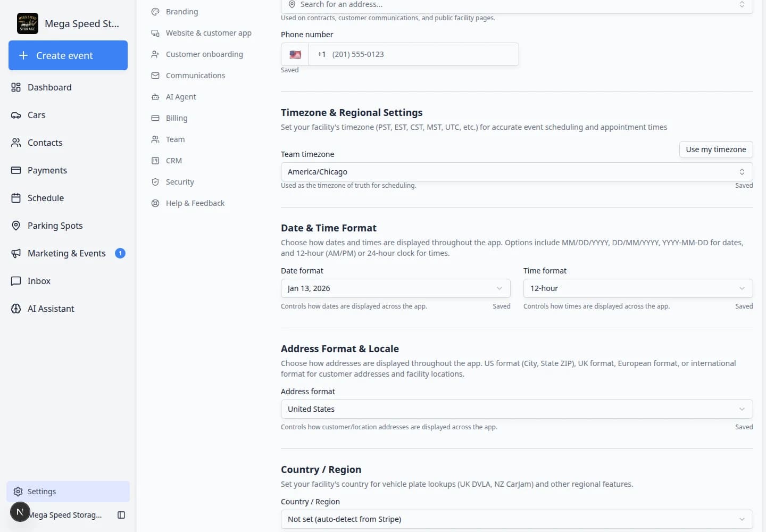766x532 pixels.
Task: Click the Schedule calendar icon
Action: coord(16,198)
